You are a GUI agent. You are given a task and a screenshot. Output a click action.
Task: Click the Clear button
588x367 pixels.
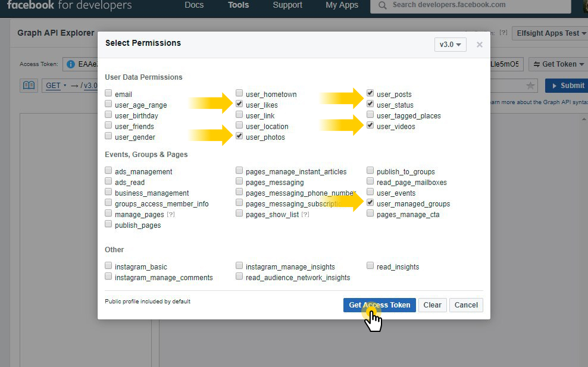[432, 305]
